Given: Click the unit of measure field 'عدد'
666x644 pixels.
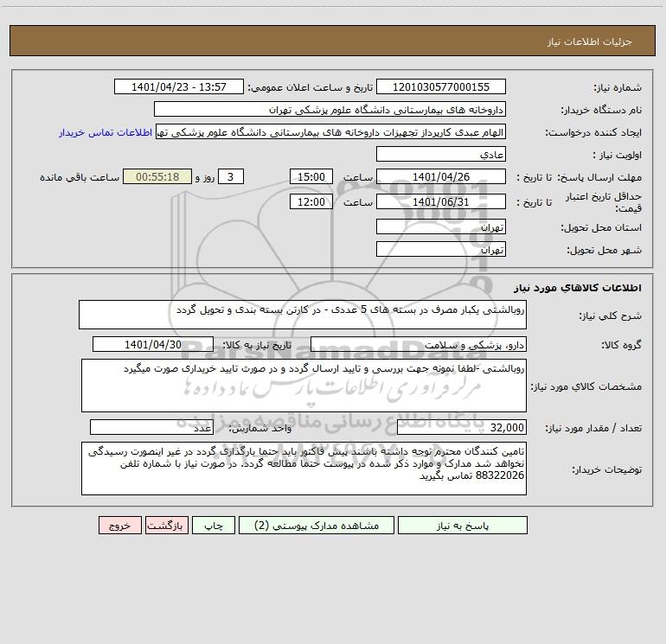Looking at the screenshot, I should 151,428.
